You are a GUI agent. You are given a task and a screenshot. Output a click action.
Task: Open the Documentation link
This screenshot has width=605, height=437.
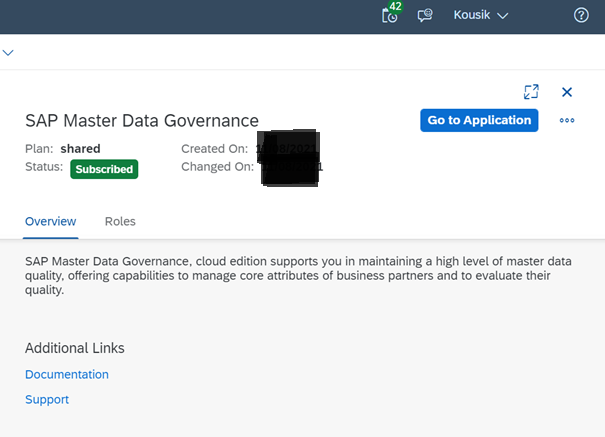tap(67, 375)
